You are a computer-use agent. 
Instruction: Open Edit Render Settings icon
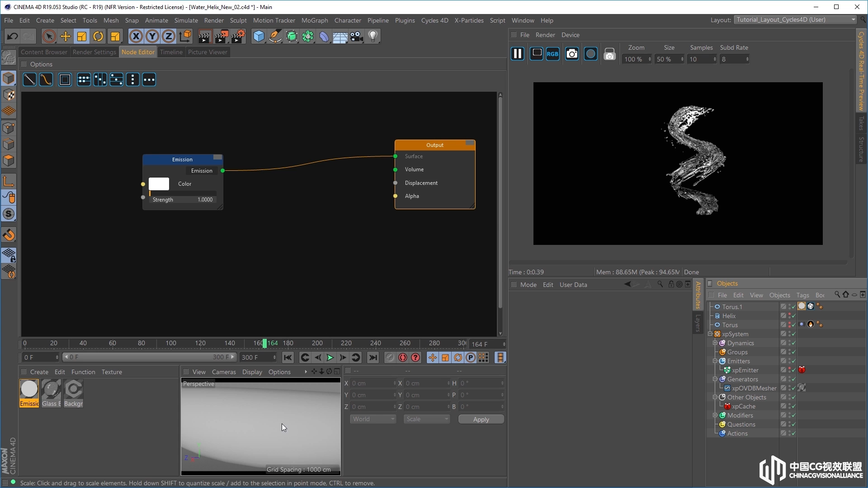point(238,36)
